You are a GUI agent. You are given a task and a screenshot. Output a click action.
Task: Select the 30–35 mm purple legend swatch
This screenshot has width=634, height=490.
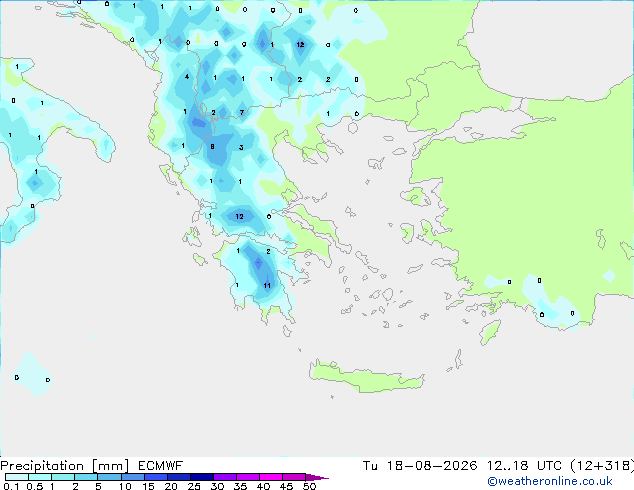(x=224, y=477)
